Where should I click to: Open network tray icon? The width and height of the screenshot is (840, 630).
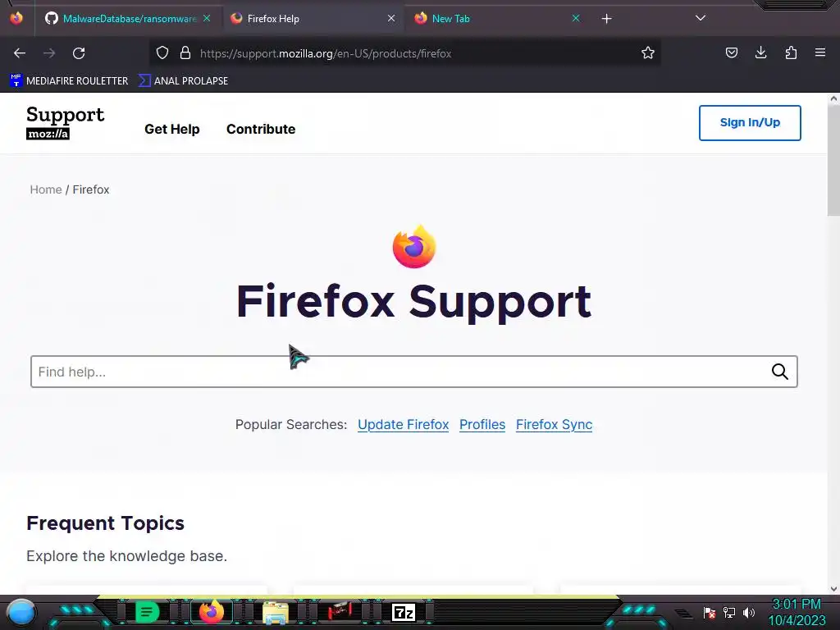tap(729, 612)
